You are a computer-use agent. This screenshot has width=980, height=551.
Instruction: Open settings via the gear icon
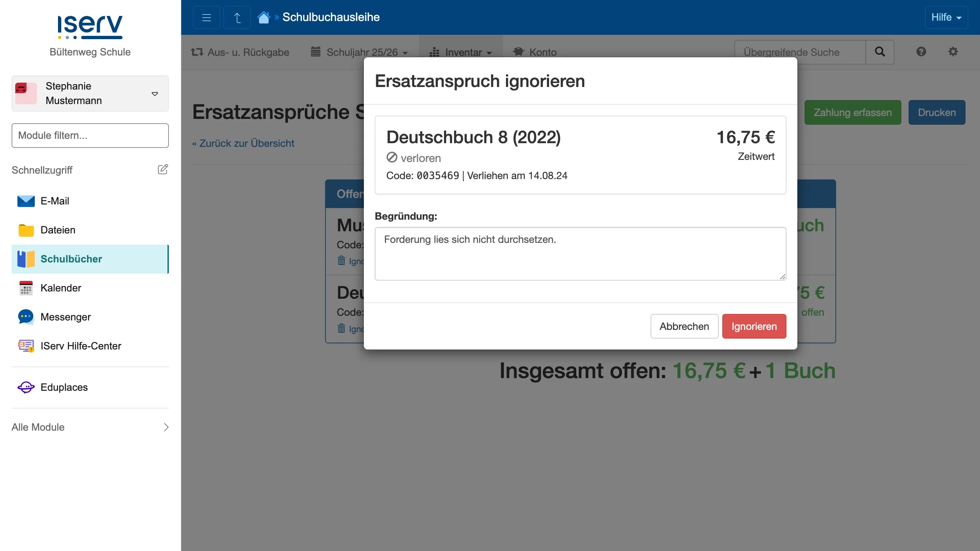(953, 52)
